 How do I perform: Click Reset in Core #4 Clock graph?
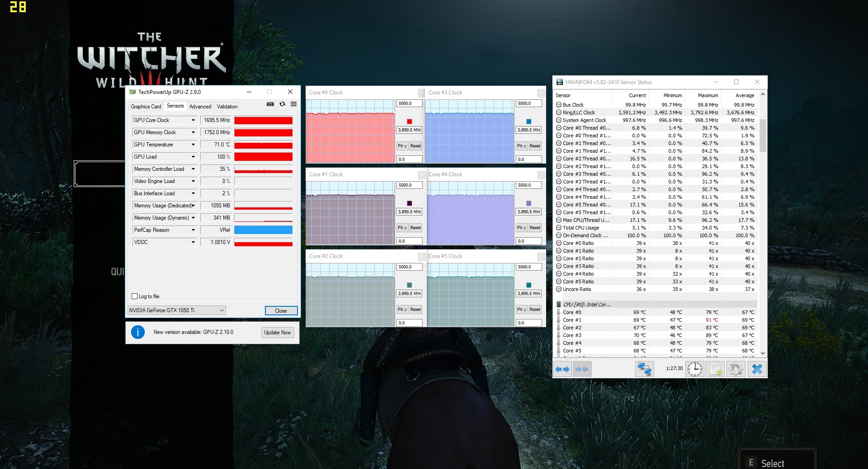point(535,228)
